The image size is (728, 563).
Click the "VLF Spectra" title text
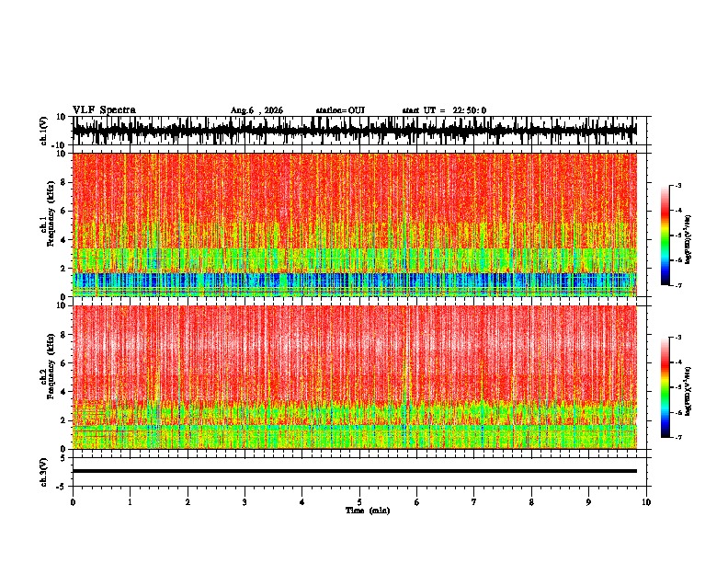[x=104, y=110]
